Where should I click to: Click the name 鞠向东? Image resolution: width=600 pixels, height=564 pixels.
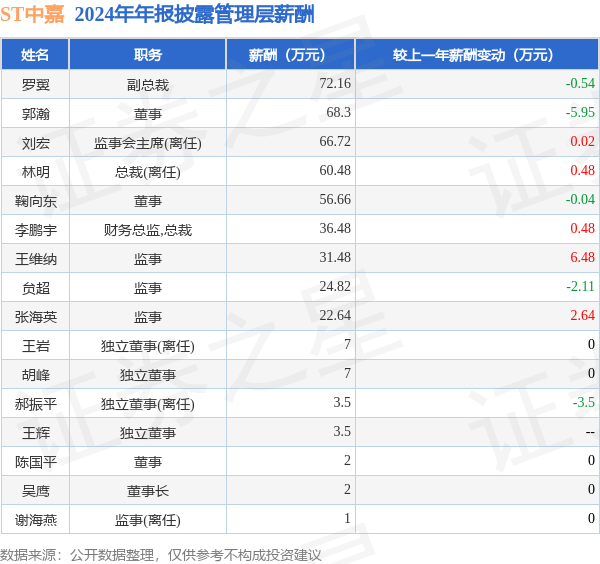36,201
